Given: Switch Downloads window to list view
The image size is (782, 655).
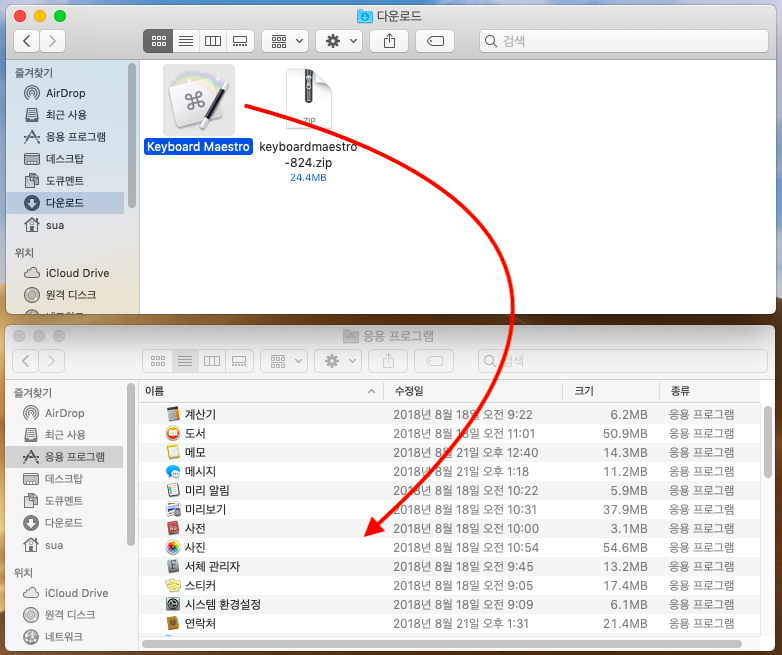Looking at the screenshot, I should point(186,41).
